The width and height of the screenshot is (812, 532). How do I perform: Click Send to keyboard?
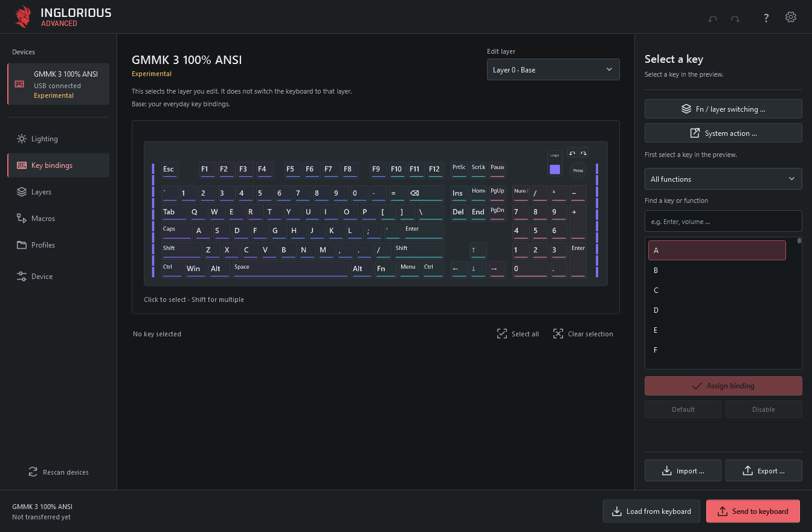pyautogui.click(x=753, y=511)
